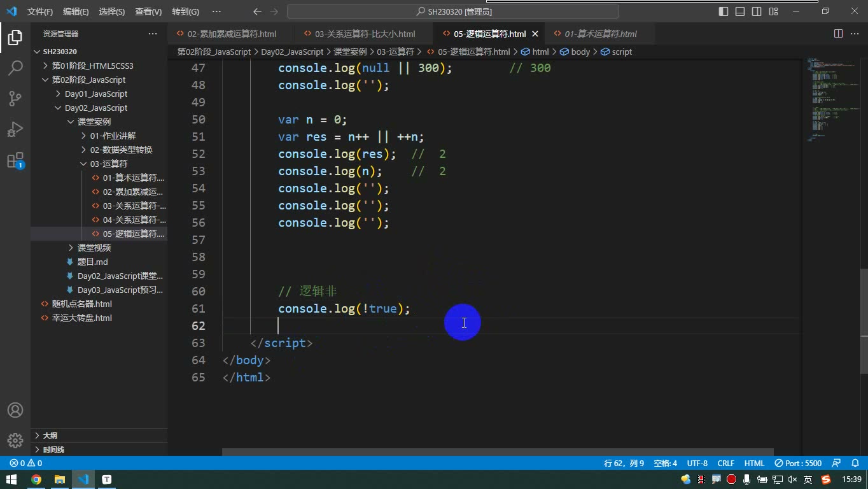The height and width of the screenshot is (489, 868).
Task: Toggle the 英 input language indicator
Action: 808,479
